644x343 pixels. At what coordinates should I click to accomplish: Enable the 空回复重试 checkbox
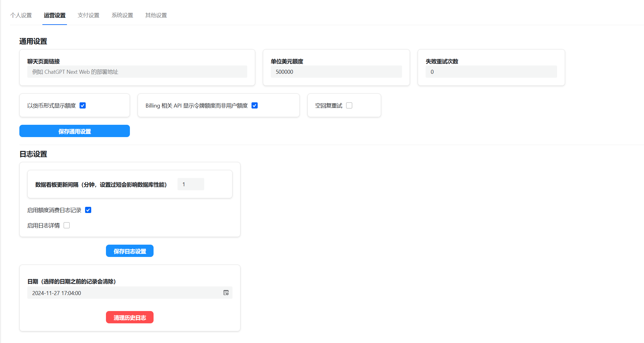349,105
